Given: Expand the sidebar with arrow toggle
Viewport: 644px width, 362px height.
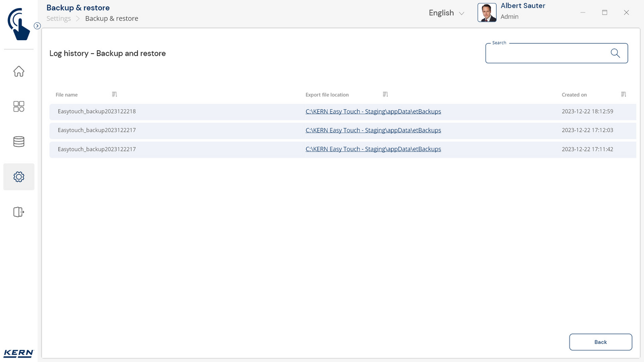Looking at the screenshot, I should click(x=37, y=26).
